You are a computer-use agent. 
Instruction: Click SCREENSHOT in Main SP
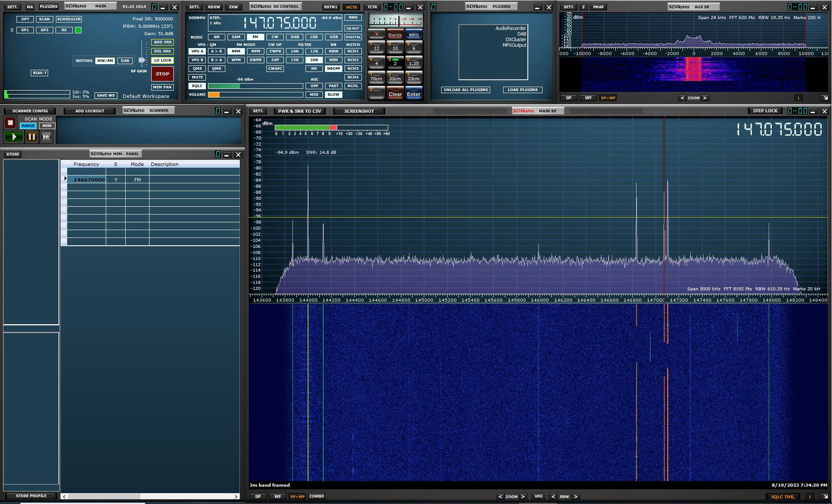359,111
